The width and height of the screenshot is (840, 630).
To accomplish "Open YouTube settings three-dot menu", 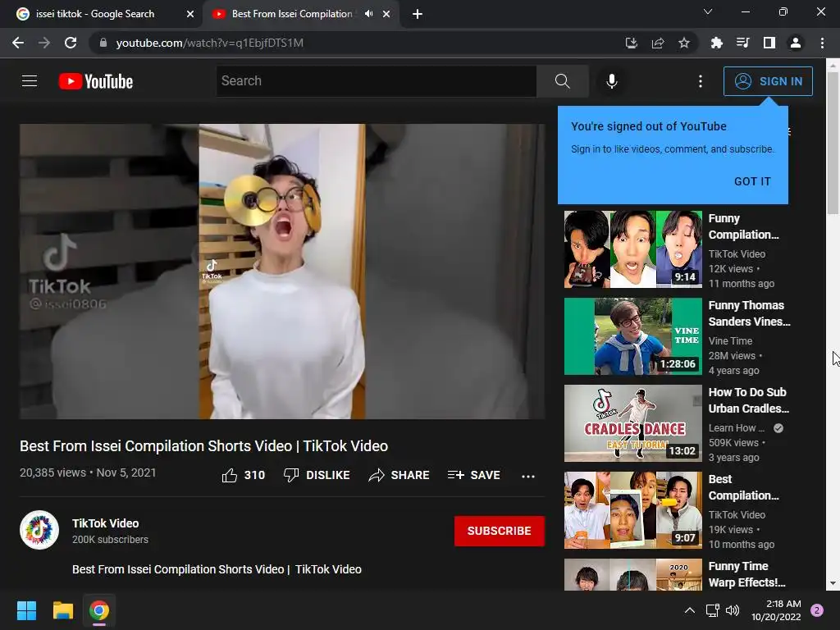I will pos(701,81).
